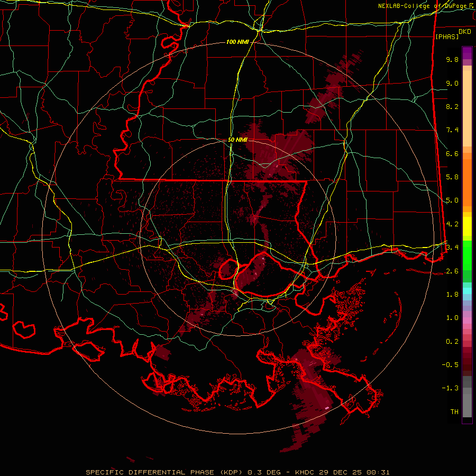Select the bright green color bar segment
This screenshot has width=476, height=476.
tap(467, 255)
